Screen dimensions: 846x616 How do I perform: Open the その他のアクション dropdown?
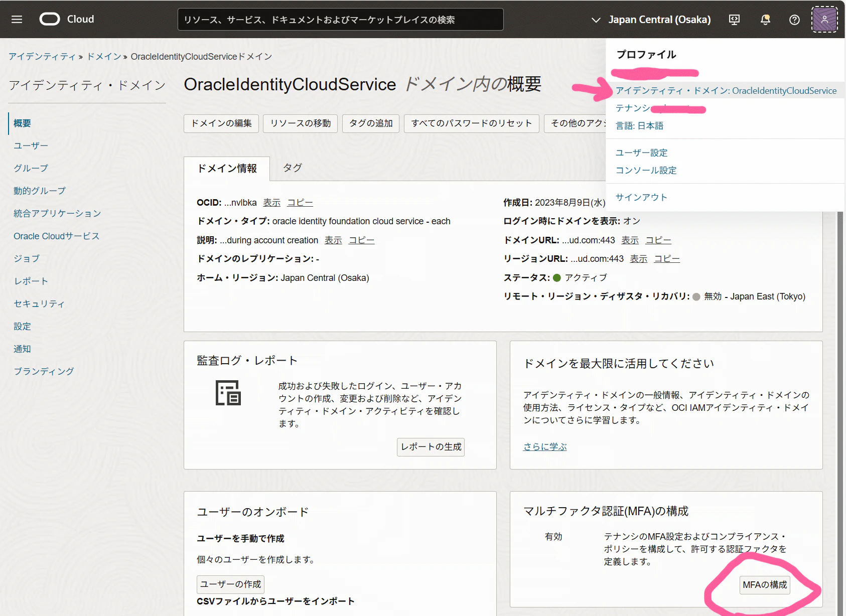click(x=575, y=123)
